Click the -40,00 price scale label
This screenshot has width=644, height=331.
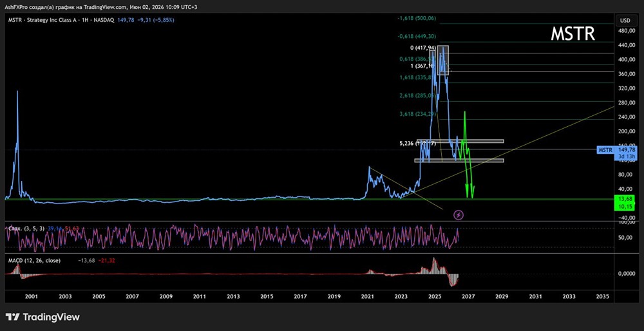pyautogui.click(x=625, y=218)
